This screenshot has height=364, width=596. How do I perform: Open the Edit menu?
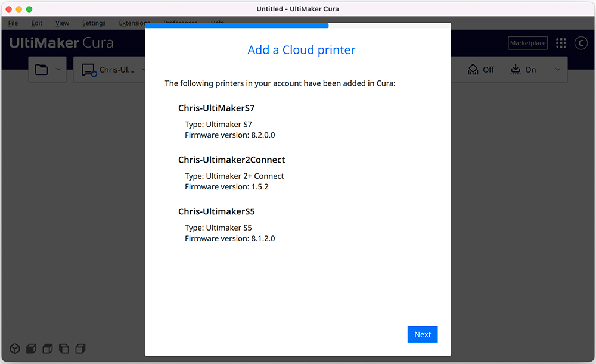(37, 23)
